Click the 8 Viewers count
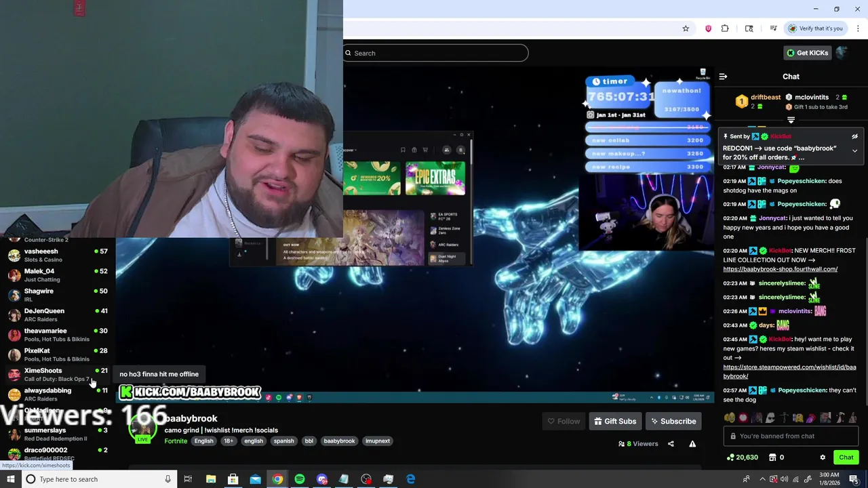 pyautogui.click(x=638, y=444)
